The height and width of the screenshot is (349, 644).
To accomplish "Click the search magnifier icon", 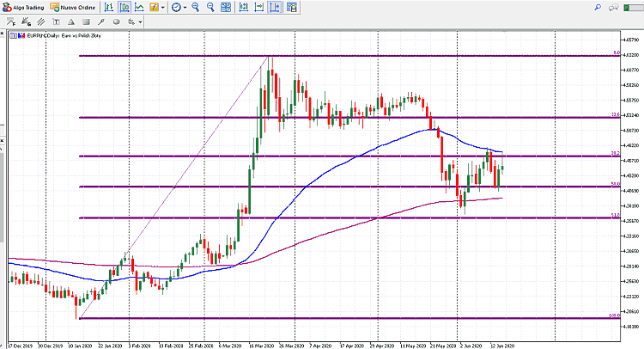I will (x=596, y=7).
